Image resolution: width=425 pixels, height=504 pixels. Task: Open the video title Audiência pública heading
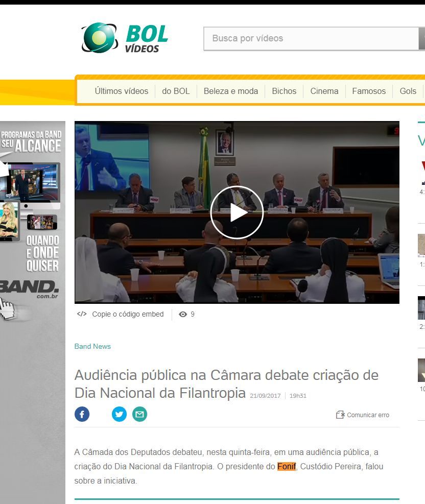226,383
